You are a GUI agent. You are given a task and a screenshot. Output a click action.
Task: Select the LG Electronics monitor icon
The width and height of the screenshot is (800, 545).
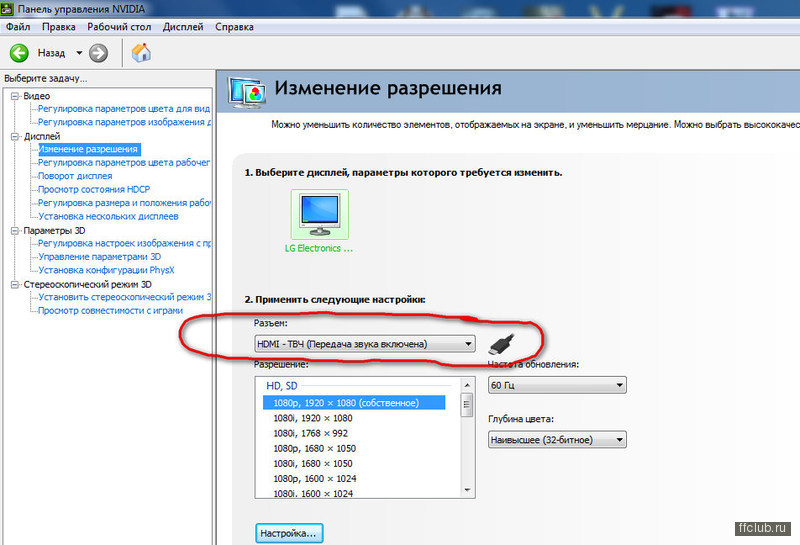tap(320, 214)
